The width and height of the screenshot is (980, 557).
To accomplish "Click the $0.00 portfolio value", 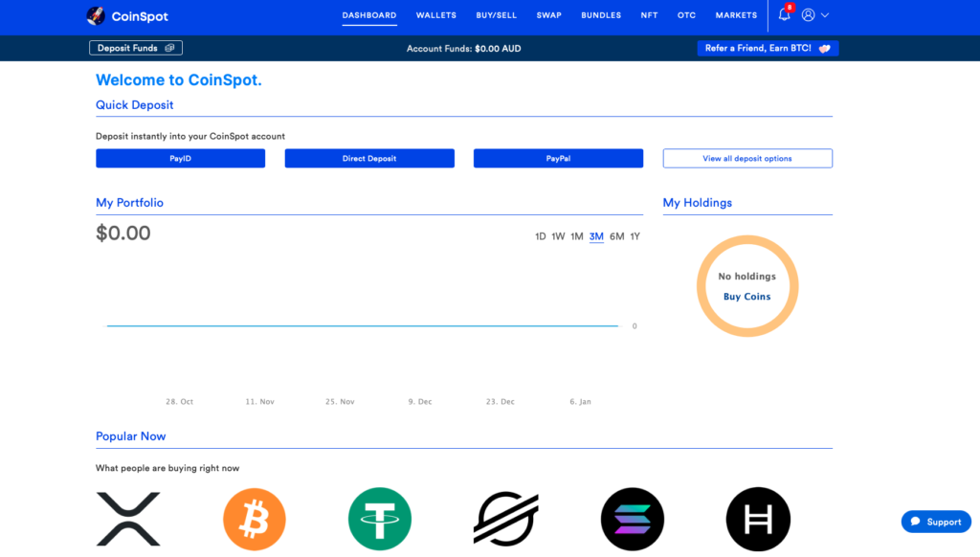I will (123, 234).
